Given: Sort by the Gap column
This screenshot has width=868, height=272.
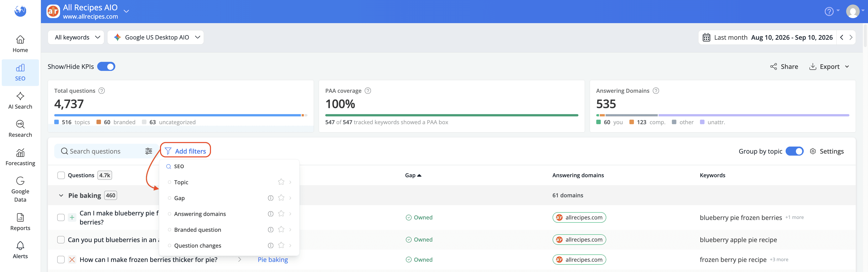Looking at the screenshot, I should (x=413, y=175).
